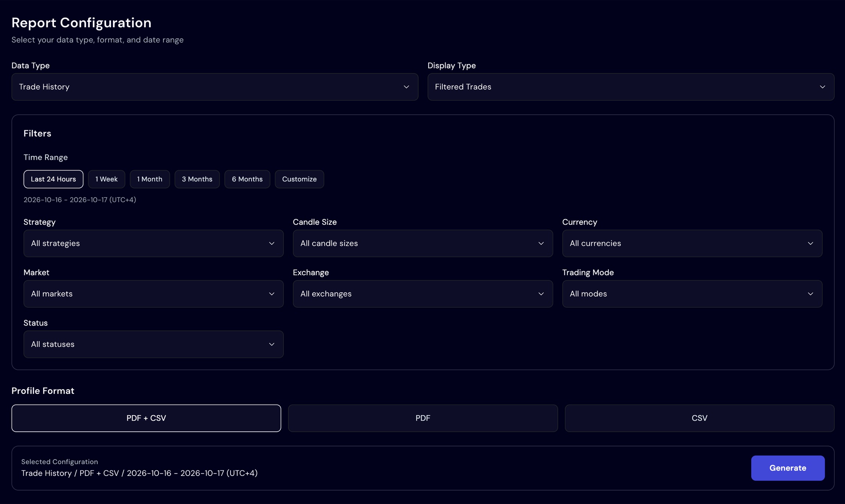Open the Market dropdown

pyautogui.click(x=153, y=293)
